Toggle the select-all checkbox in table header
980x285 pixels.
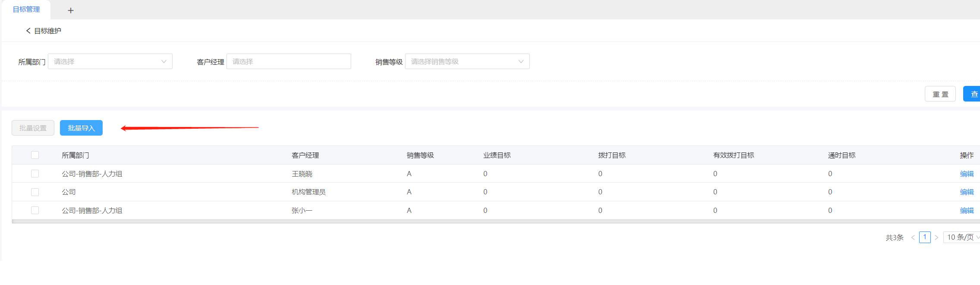coord(35,155)
